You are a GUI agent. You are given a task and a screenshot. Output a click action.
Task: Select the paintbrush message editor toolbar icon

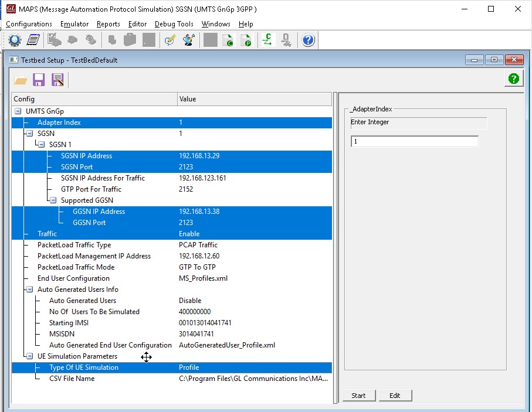pos(187,39)
